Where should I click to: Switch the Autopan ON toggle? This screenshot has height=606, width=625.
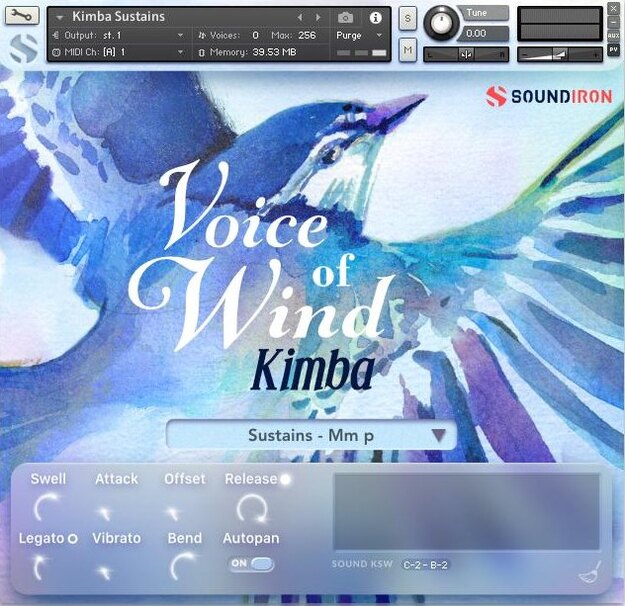pyautogui.click(x=251, y=563)
